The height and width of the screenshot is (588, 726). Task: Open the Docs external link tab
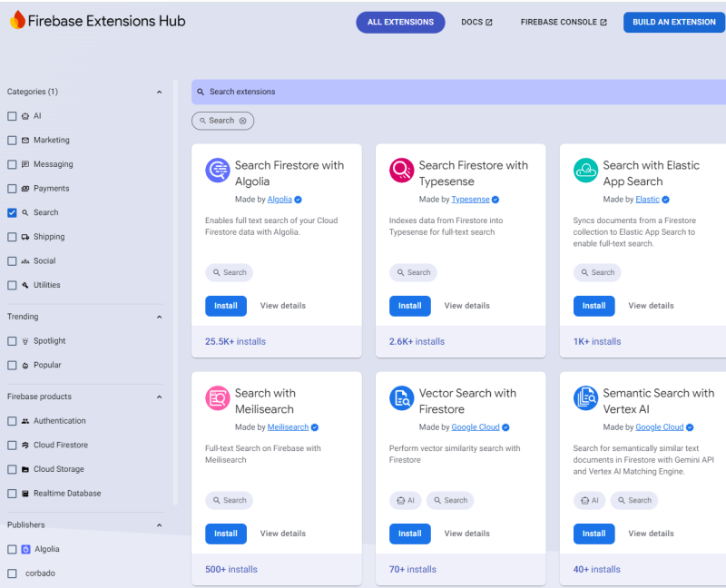tap(476, 22)
